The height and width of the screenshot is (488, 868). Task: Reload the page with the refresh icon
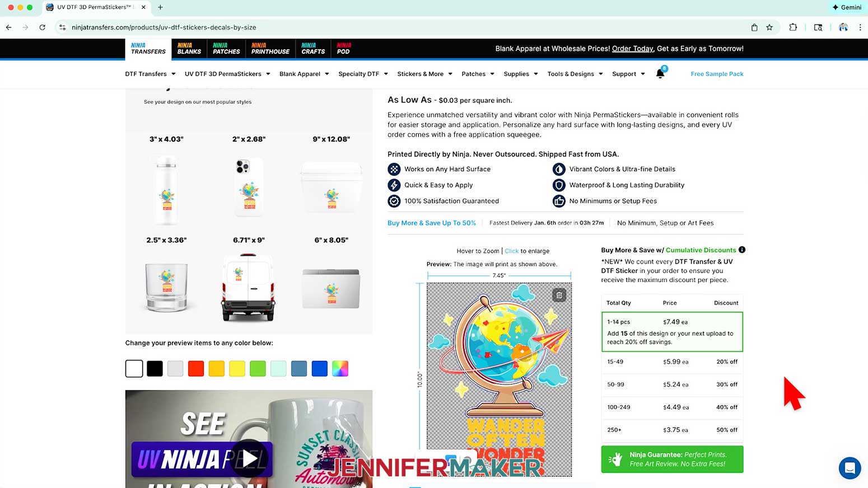(x=42, y=27)
